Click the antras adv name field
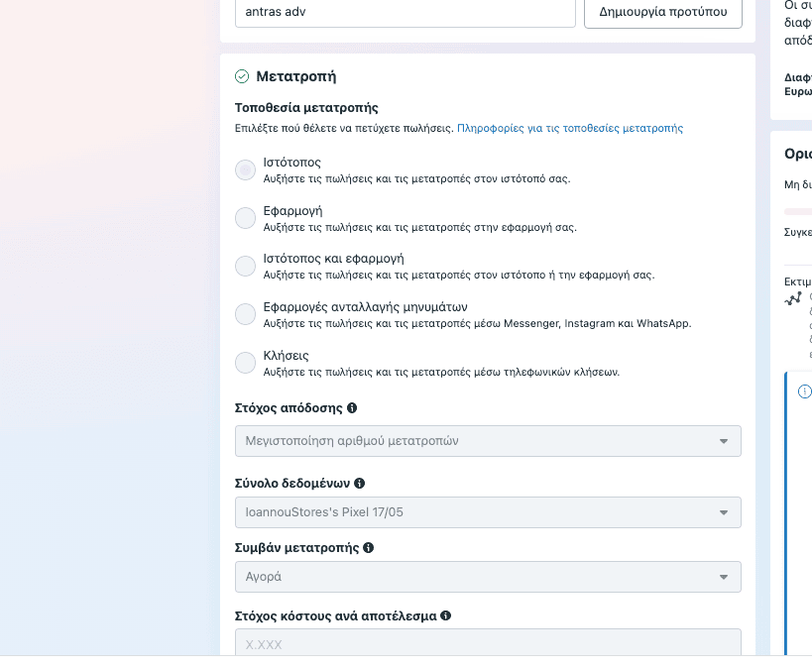 click(x=405, y=13)
